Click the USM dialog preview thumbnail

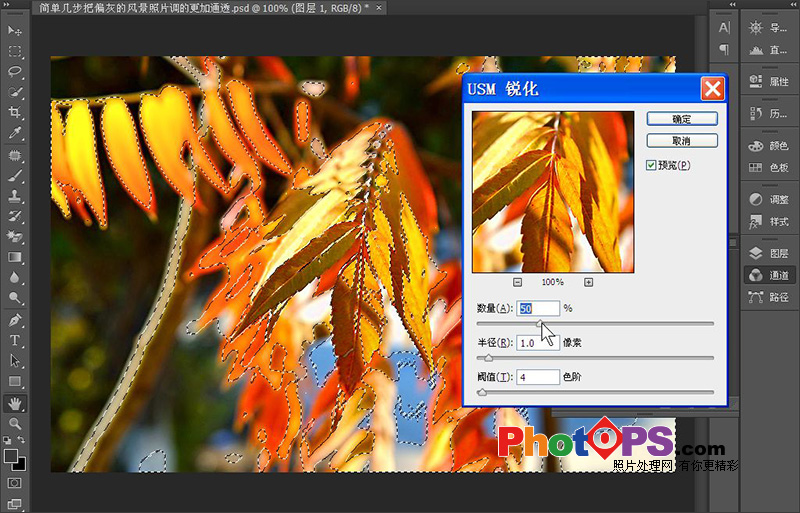coord(553,192)
